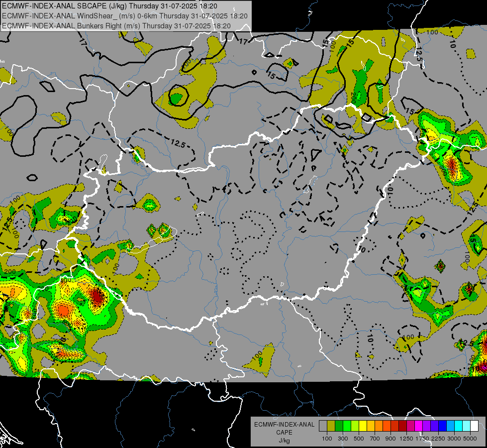Select the deep pink legend swatch
The width and height of the screenshot is (487, 448).
(410, 426)
